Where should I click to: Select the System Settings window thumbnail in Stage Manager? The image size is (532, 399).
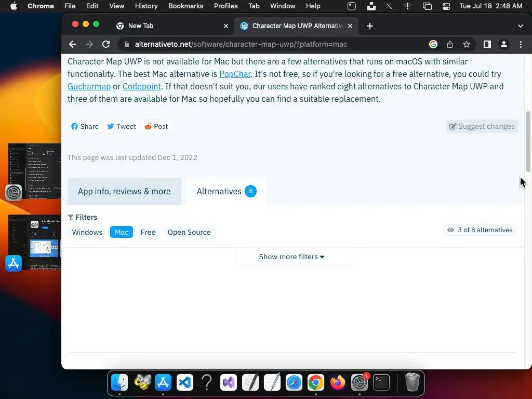click(35, 171)
